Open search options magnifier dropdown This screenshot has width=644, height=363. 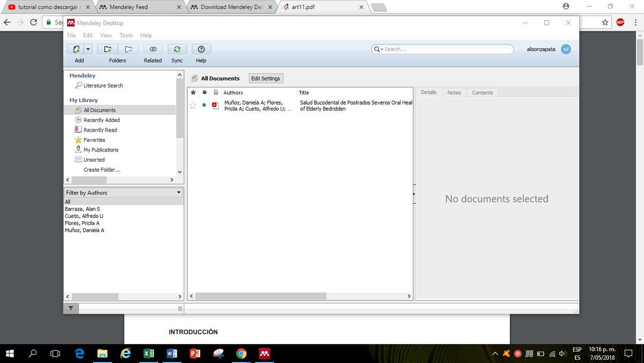pos(378,49)
